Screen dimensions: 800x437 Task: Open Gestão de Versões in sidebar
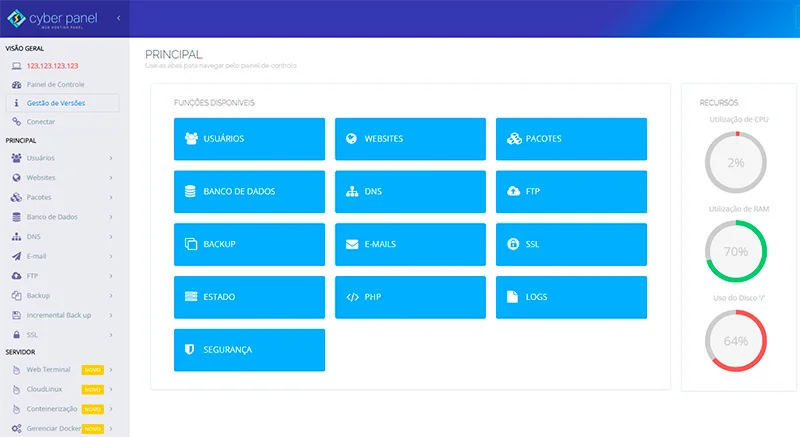pyautogui.click(x=56, y=103)
